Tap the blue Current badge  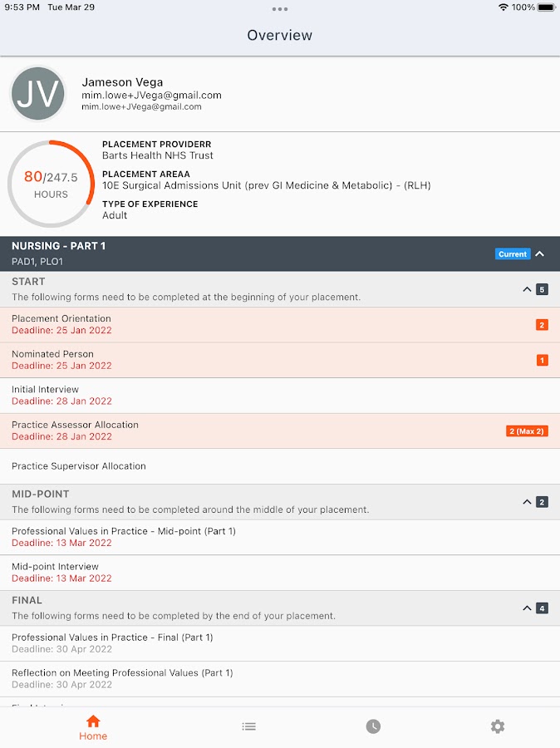(x=513, y=253)
